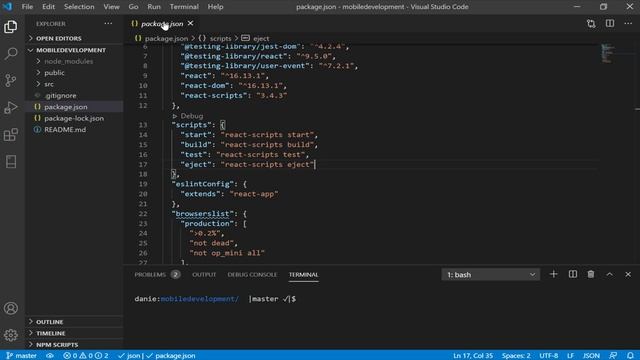
Task: Select the Terminal panel tab
Action: click(x=303, y=275)
